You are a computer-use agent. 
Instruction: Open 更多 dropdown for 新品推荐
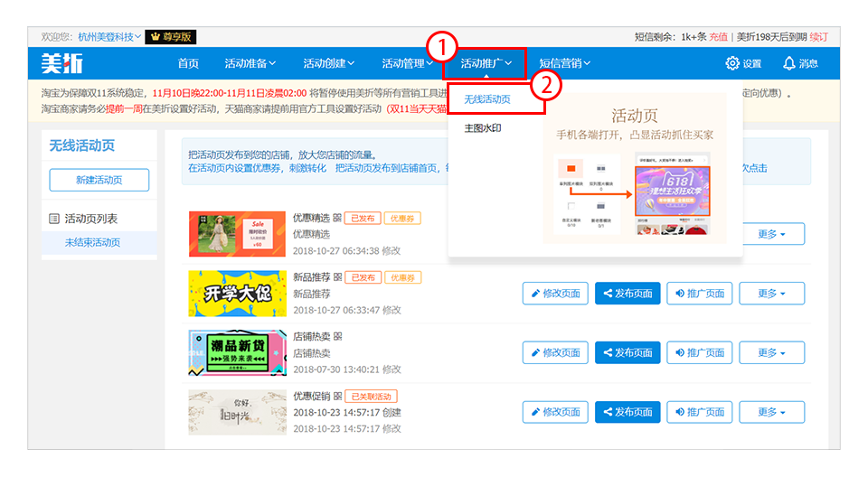tap(771, 294)
